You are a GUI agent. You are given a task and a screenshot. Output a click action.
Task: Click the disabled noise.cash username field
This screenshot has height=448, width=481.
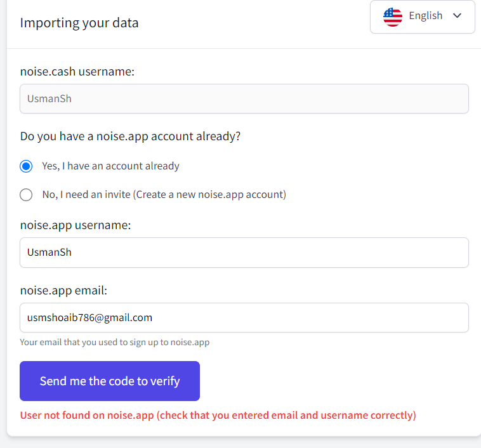[244, 99]
